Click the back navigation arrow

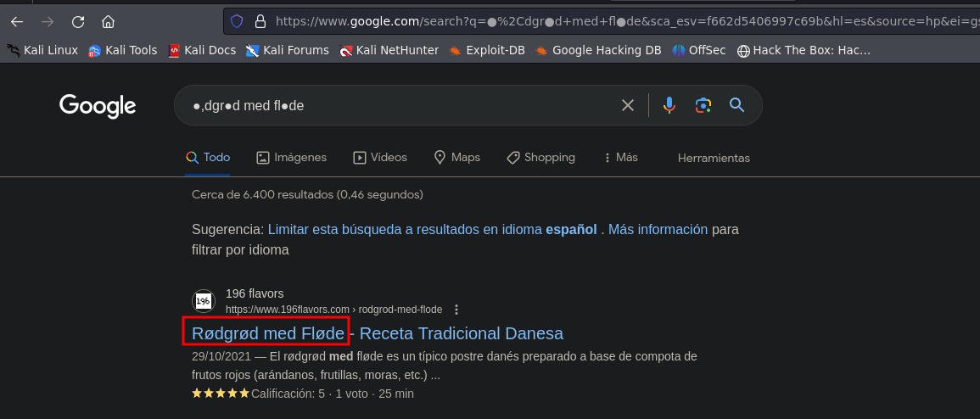17,21
